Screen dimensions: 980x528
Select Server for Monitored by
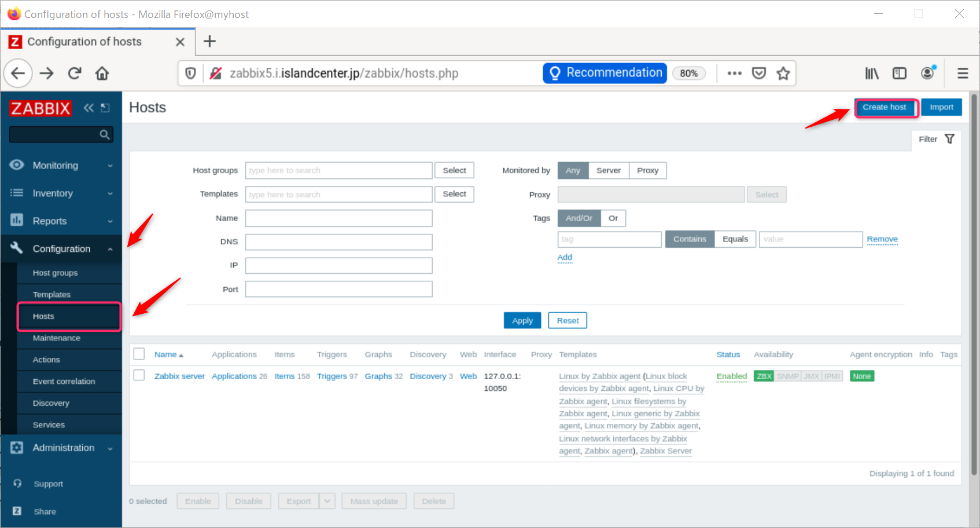click(609, 170)
